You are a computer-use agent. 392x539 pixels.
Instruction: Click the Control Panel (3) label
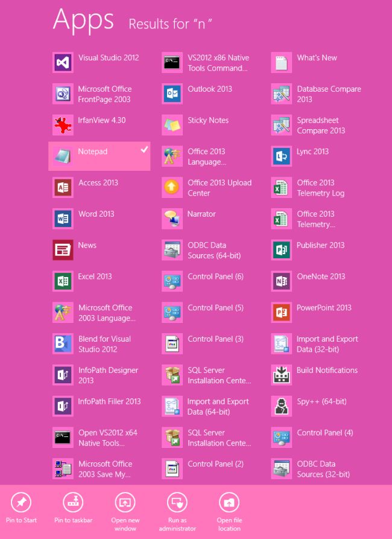point(215,339)
